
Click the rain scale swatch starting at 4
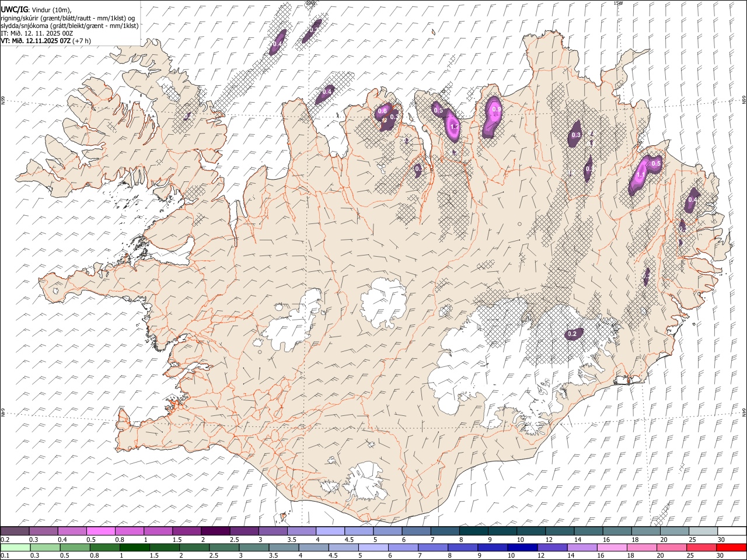point(313,547)
